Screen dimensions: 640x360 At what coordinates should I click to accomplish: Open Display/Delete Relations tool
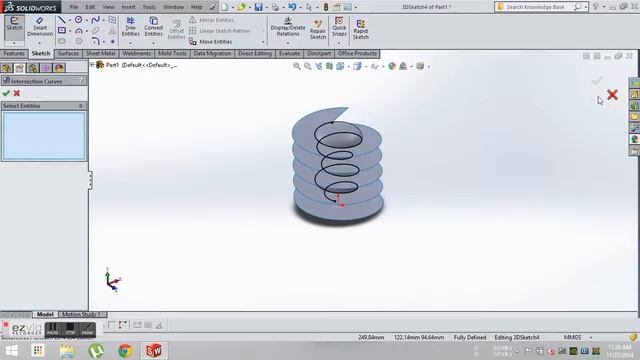pos(288,27)
